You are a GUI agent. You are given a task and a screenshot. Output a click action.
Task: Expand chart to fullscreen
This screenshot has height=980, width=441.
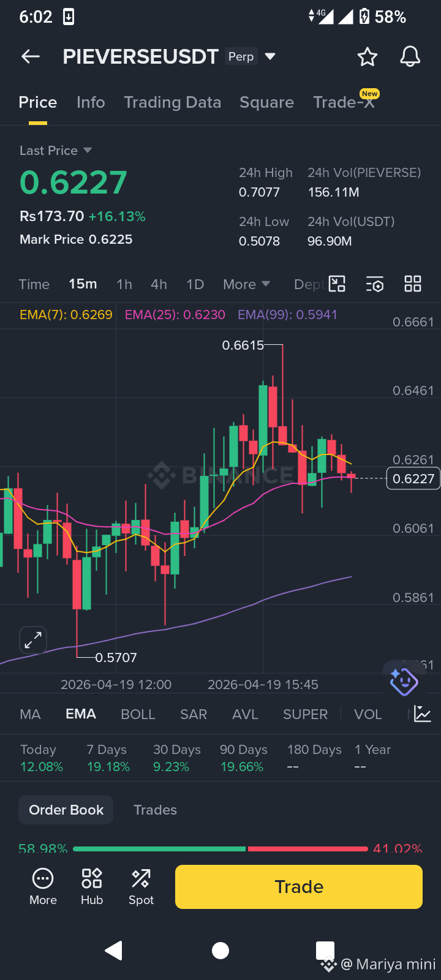tap(33, 640)
